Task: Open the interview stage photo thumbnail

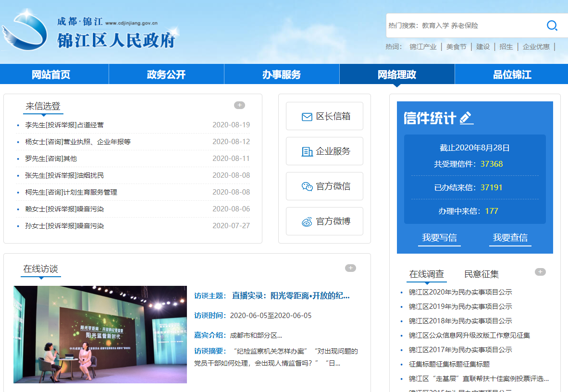Action: (x=100, y=334)
